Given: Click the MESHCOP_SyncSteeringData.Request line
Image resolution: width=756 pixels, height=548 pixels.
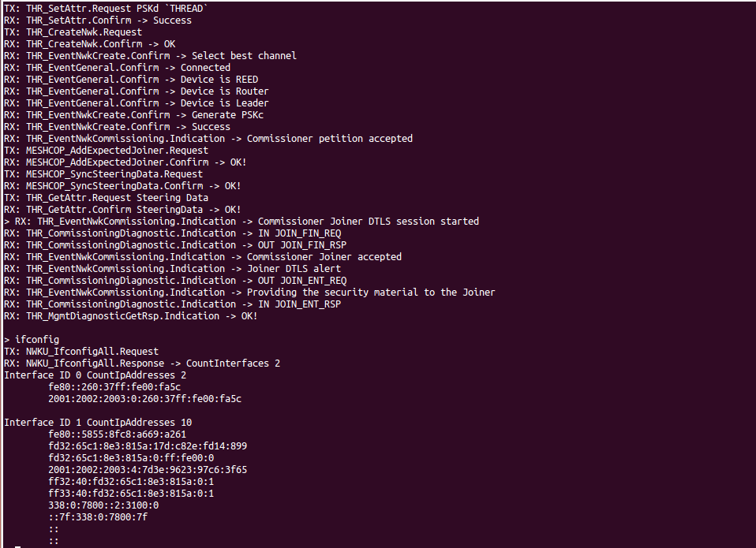Looking at the screenshot, I should (103, 174).
